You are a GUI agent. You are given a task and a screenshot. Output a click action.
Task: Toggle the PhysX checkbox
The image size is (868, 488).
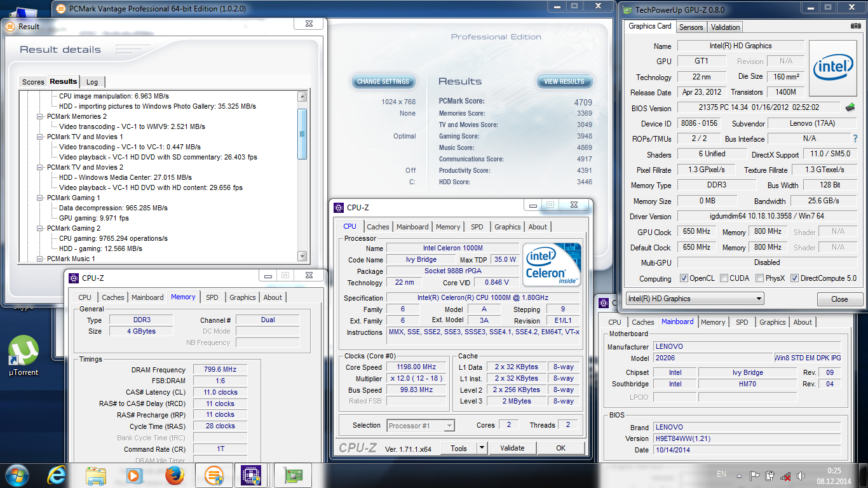pyautogui.click(x=759, y=278)
